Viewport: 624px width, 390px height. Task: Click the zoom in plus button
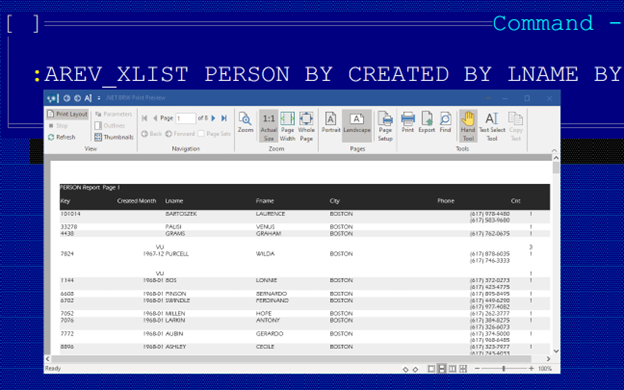click(x=531, y=369)
